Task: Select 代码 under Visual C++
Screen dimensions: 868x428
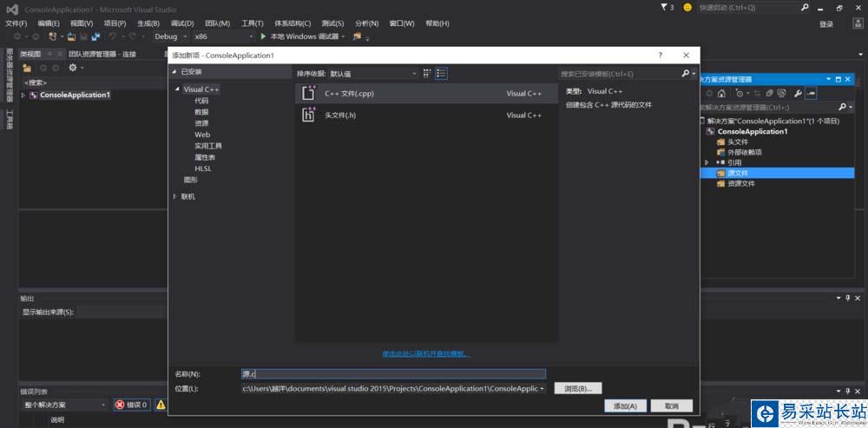Action: pyautogui.click(x=201, y=101)
